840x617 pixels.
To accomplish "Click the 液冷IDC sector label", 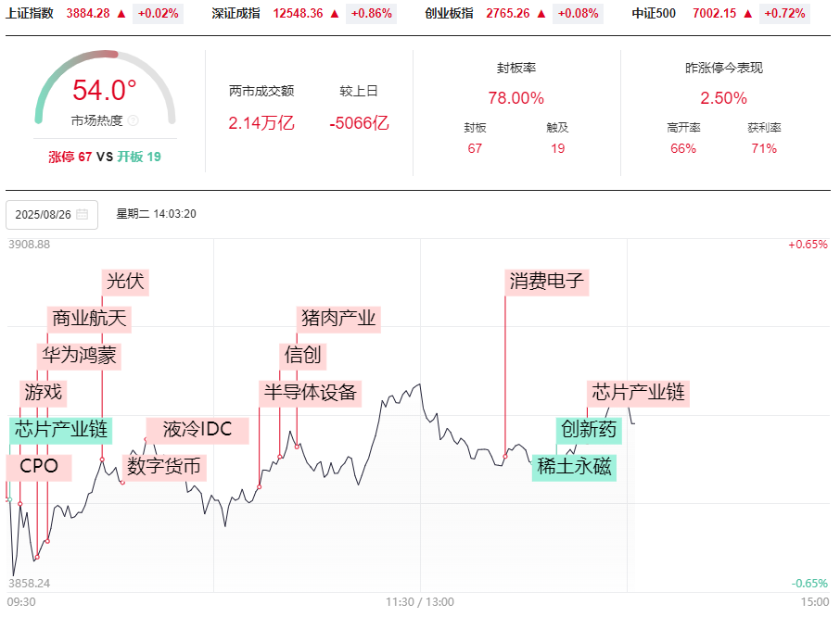I will [x=197, y=430].
